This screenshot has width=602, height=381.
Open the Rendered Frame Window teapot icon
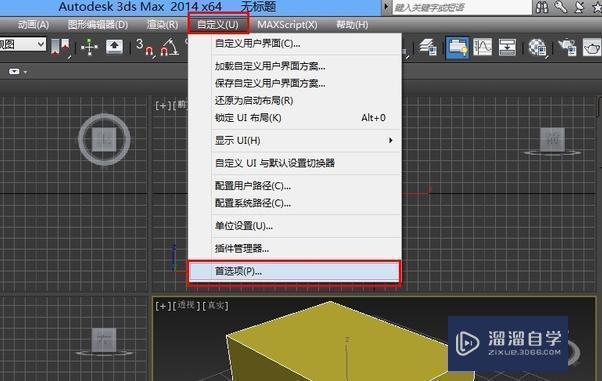592,48
